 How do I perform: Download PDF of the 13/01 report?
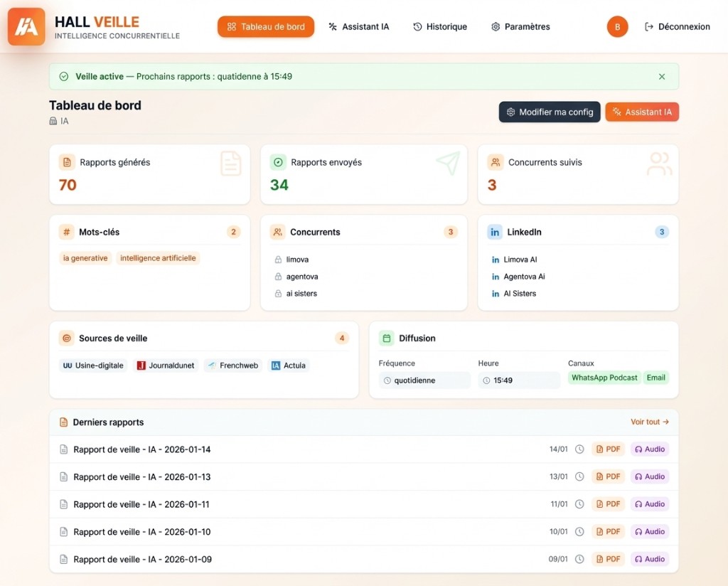[x=608, y=476]
